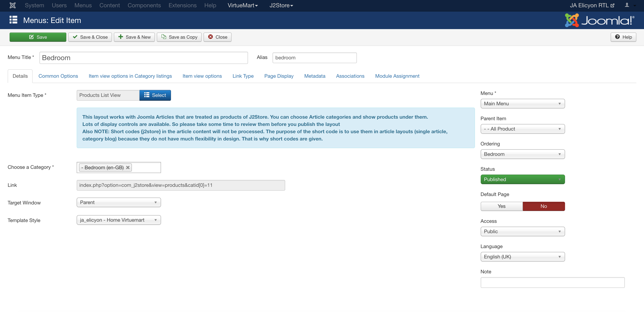Open the Template Style dropdown
The width and height of the screenshot is (644, 312).
click(118, 220)
